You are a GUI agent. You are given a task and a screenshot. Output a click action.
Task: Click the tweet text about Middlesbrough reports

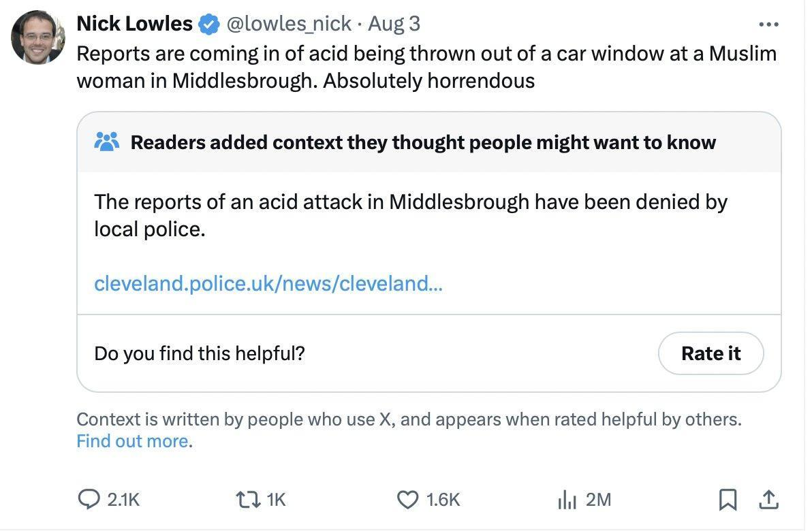[x=426, y=67]
